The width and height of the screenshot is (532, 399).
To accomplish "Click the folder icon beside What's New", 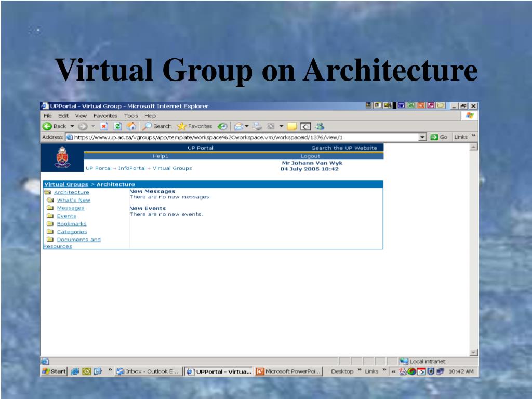I will point(50,200).
